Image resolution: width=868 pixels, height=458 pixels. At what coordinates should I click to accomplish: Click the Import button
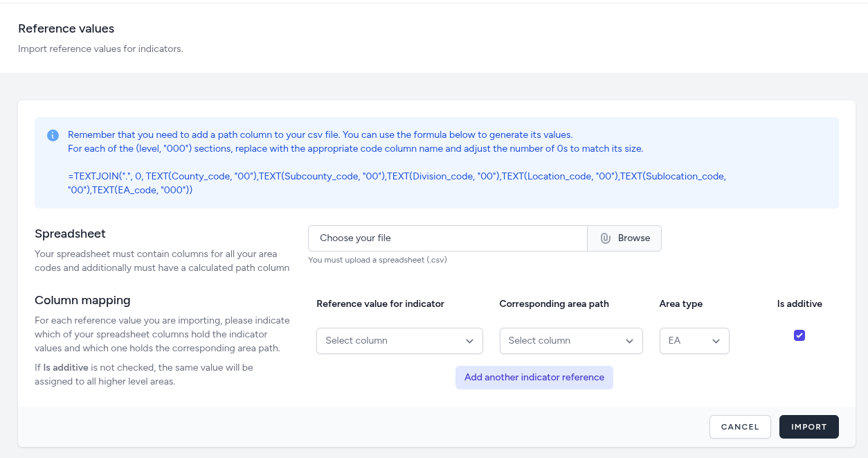coord(808,427)
